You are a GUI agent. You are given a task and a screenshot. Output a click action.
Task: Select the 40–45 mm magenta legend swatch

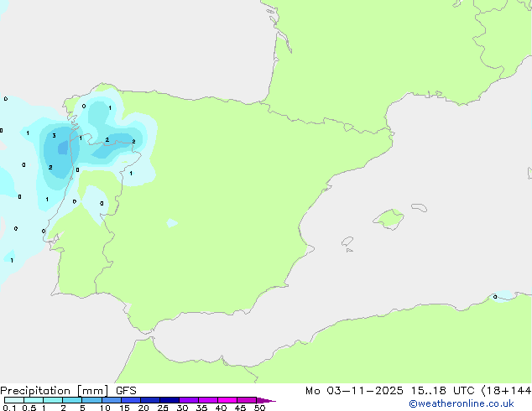227,400
